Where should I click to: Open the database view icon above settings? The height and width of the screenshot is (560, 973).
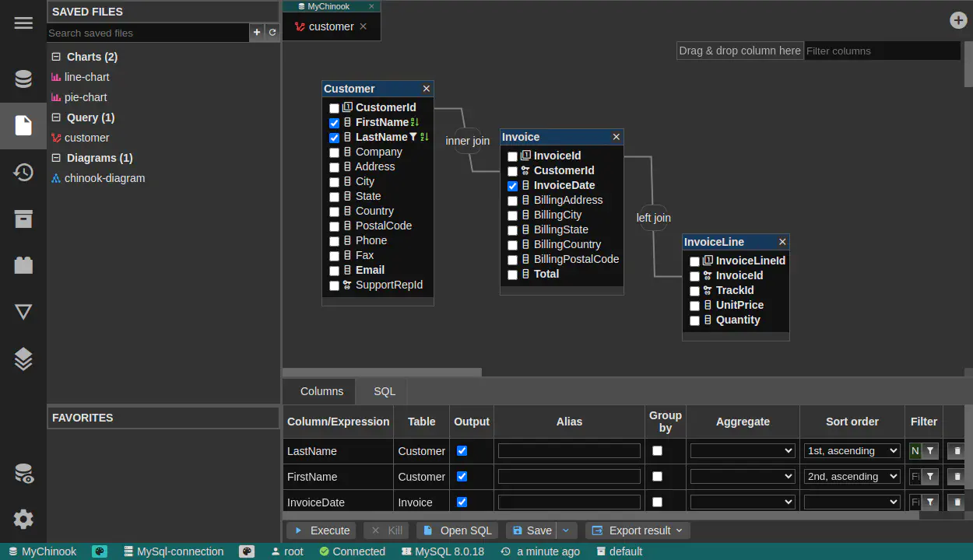23,473
